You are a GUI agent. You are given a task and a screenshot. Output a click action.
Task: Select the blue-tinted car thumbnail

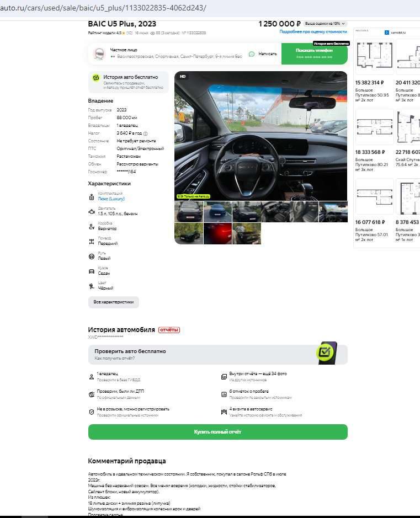pos(218,212)
